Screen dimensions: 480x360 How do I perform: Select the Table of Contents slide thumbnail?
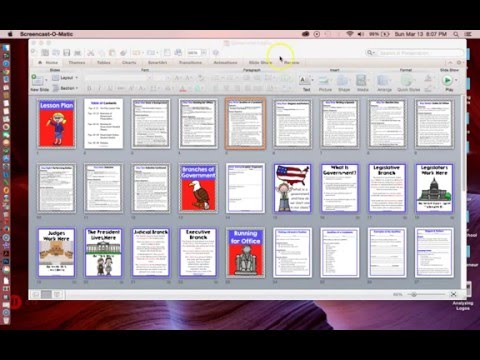[x=104, y=124]
